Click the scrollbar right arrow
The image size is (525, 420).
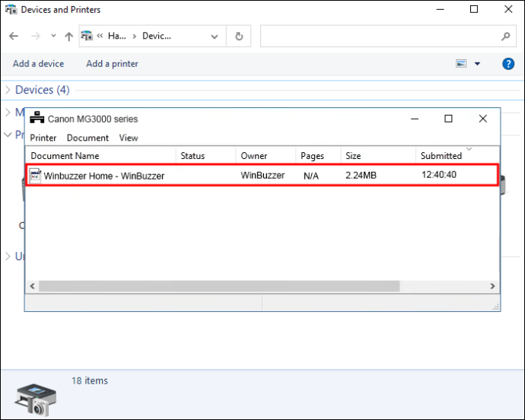pos(492,286)
